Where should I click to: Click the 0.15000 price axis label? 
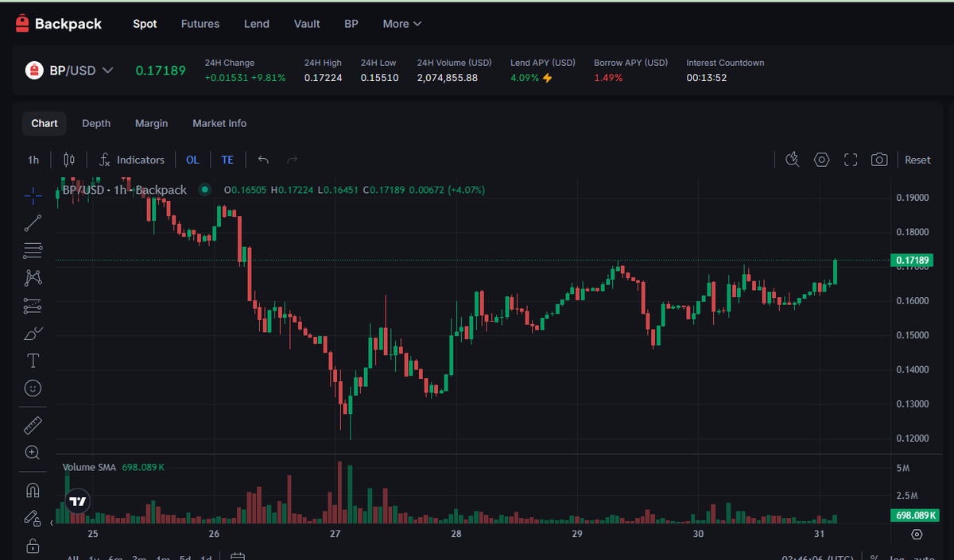912,335
